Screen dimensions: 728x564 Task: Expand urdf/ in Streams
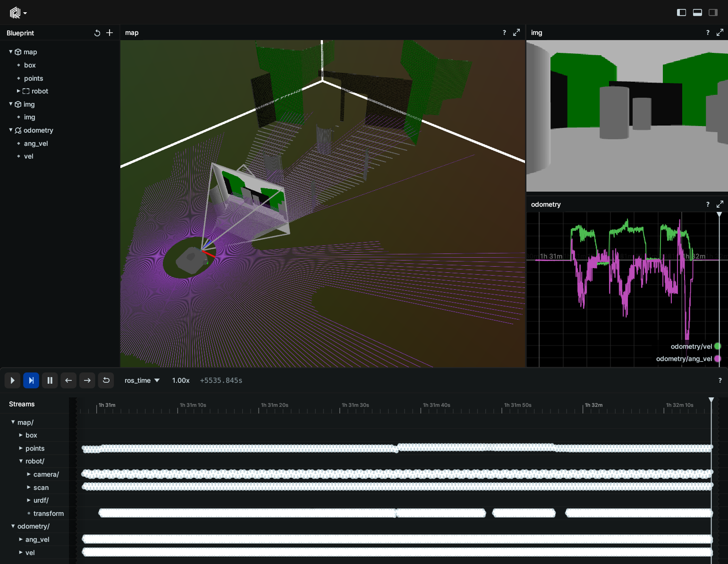(x=29, y=500)
